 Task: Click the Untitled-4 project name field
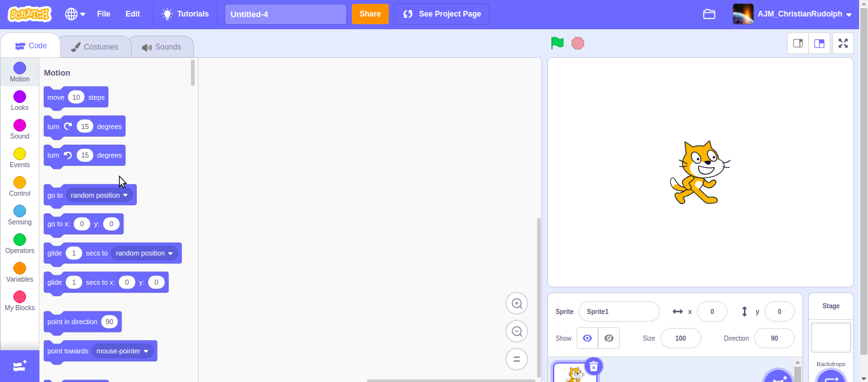click(x=285, y=13)
